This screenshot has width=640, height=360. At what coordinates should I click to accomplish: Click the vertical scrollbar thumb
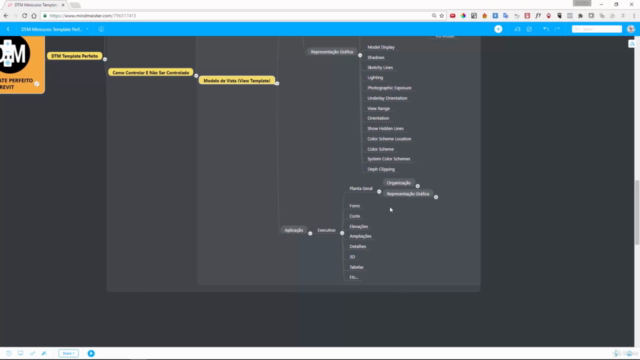coord(637,212)
